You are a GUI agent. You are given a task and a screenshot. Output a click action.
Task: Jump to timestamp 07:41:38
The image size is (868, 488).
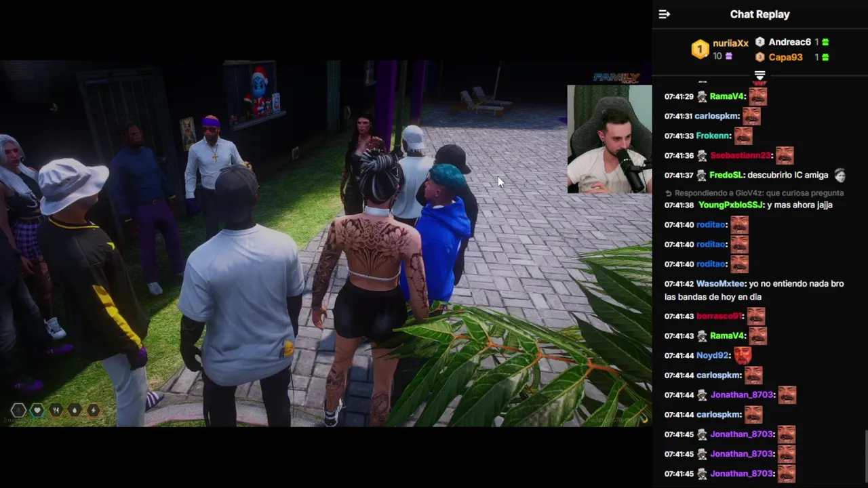coord(679,205)
